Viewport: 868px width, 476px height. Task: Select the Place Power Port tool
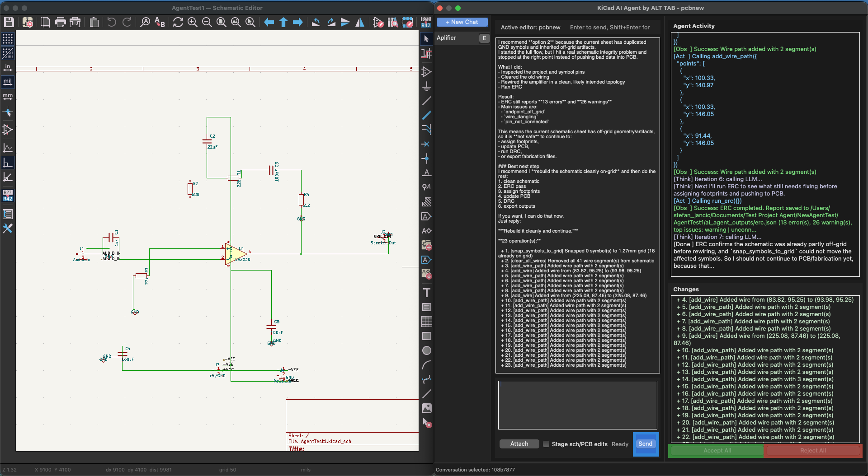(427, 86)
